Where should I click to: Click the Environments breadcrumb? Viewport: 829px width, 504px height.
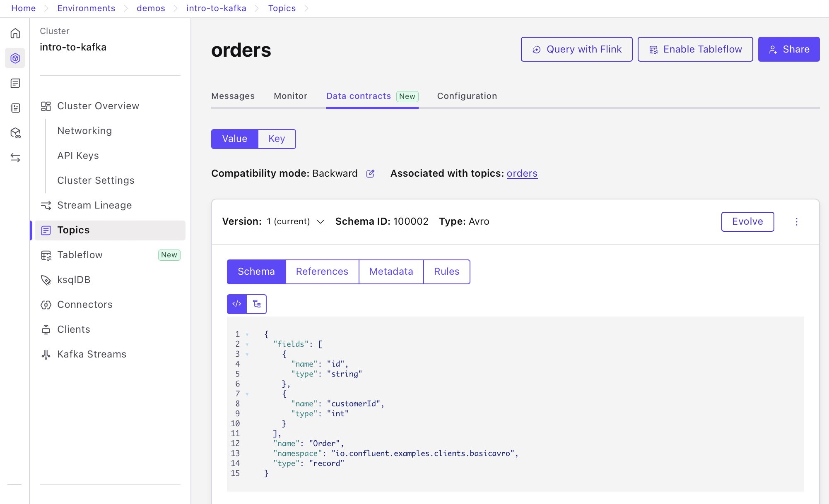86,8
